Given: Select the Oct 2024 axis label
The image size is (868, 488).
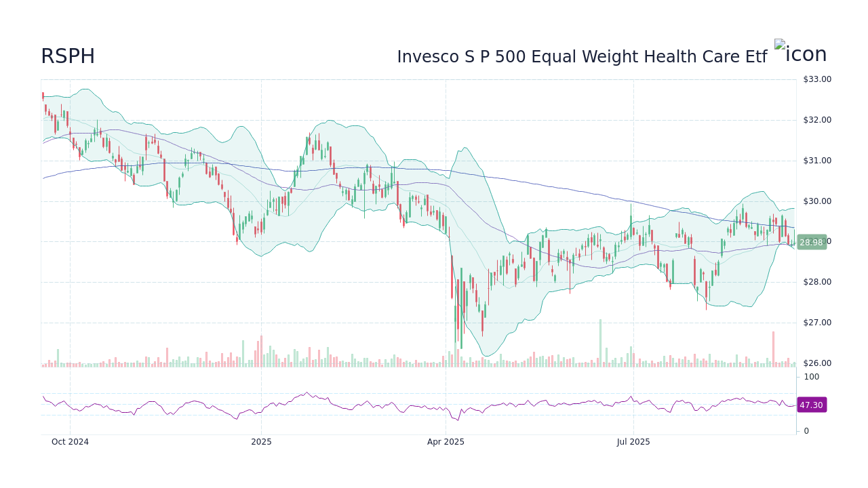Looking at the screenshot, I should 70,441.
